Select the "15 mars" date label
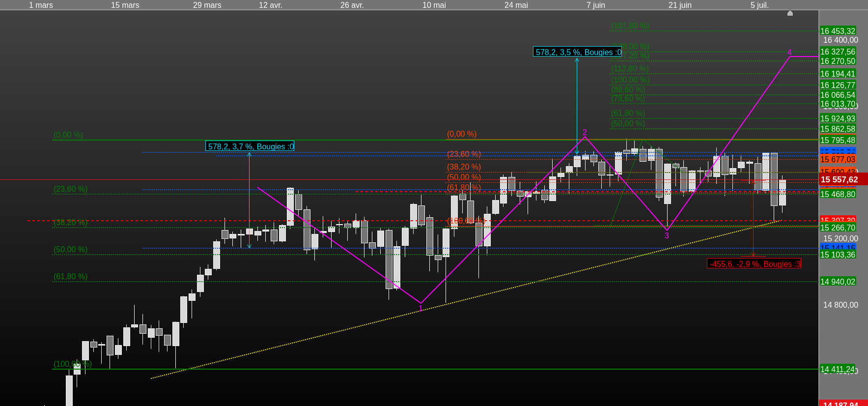This screenshot has height=406, width=868. (125, 5)
